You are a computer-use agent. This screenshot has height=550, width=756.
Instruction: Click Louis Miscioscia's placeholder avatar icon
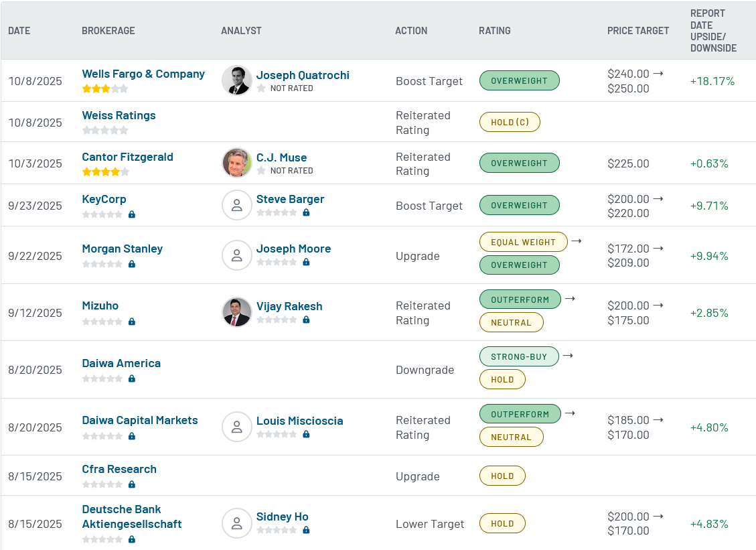point(237,427)
